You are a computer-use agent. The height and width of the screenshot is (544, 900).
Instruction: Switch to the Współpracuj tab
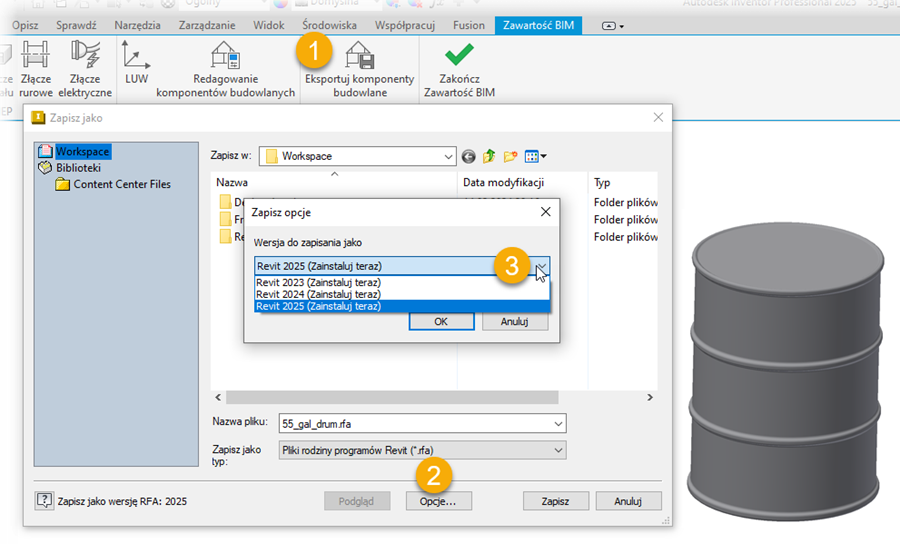coord(405,25)
